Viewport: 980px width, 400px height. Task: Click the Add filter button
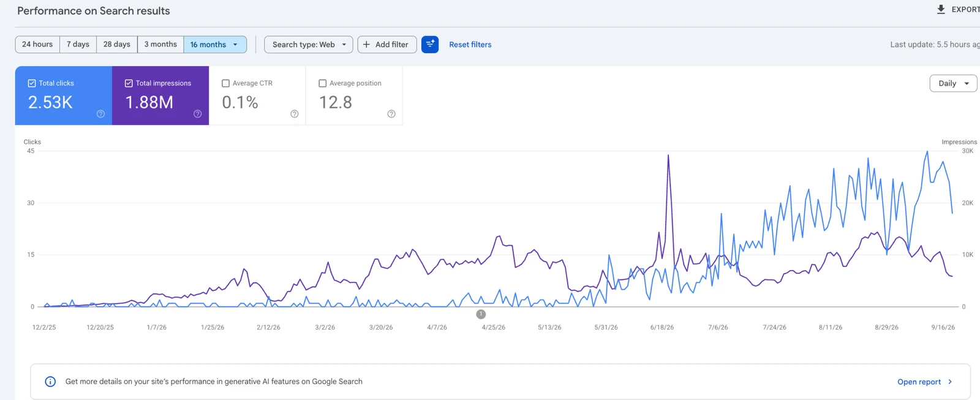pos(386,44)
